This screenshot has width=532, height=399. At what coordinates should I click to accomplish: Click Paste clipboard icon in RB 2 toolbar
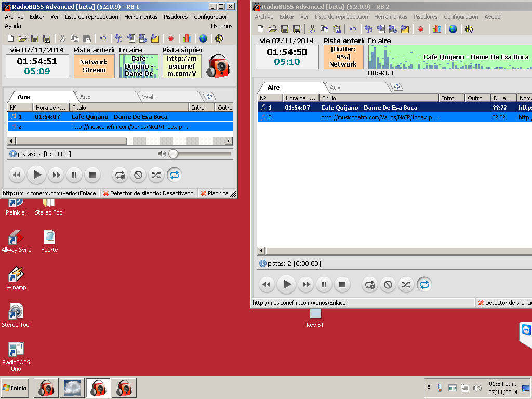click(337, 29)
